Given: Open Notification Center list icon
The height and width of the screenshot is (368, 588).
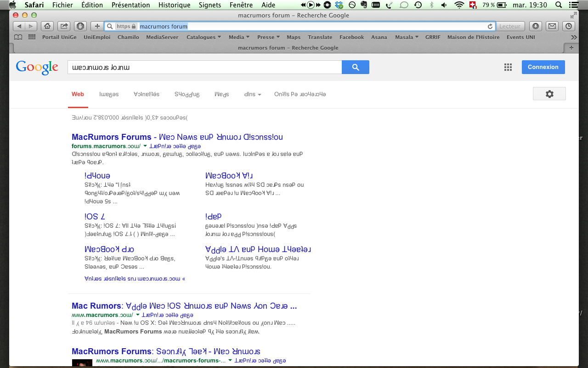Looking at the screenshot, I should [572, 5].
